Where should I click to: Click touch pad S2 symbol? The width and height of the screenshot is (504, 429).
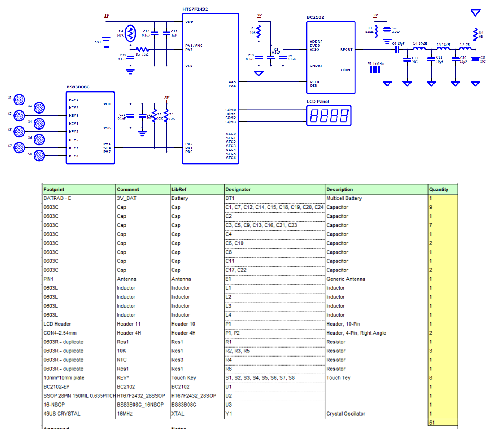39,108
